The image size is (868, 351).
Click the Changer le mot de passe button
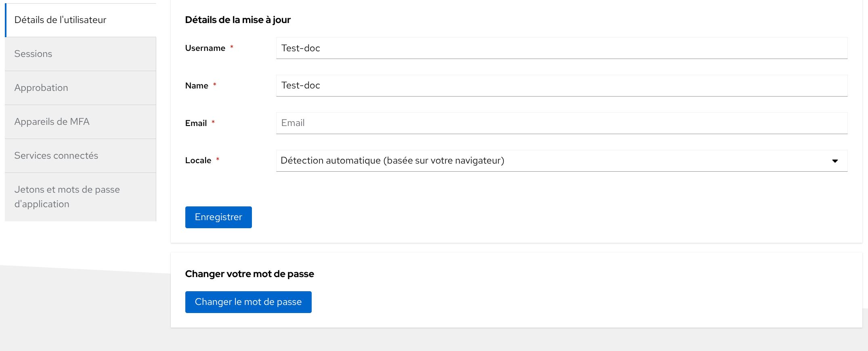[x=248, y=302]
